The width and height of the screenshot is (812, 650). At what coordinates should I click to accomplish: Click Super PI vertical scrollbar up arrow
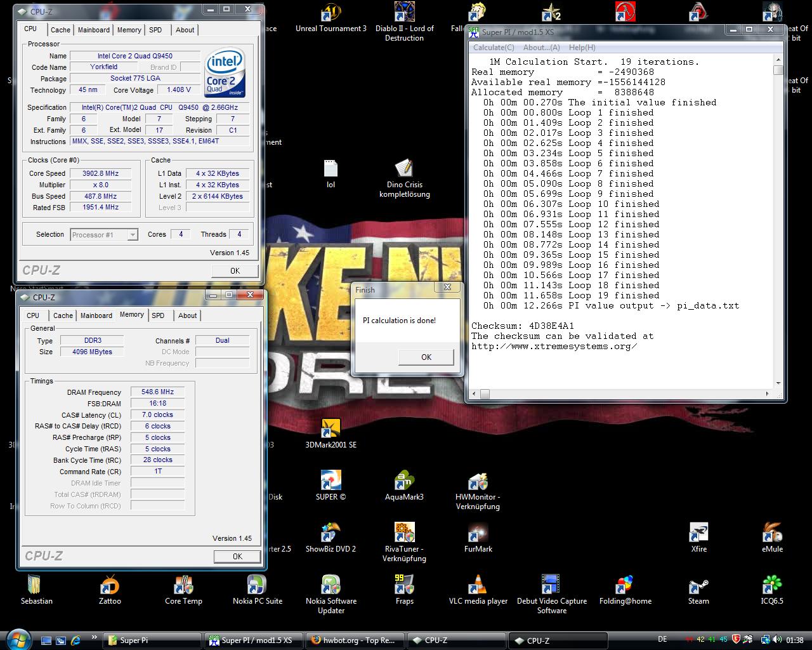[x=778, y=60]
